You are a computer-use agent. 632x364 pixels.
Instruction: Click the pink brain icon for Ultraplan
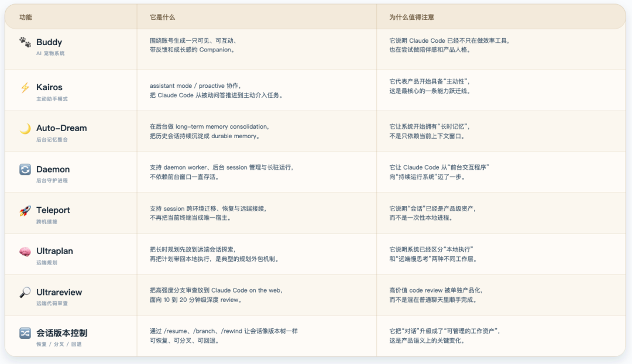click(25, 251)
